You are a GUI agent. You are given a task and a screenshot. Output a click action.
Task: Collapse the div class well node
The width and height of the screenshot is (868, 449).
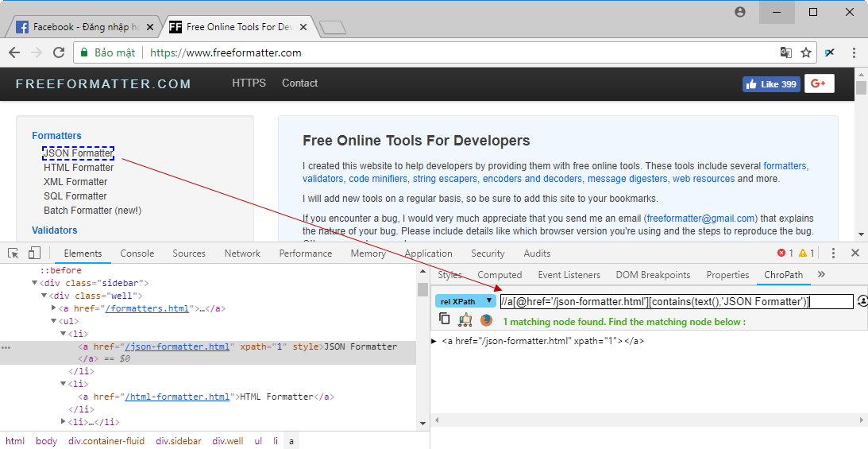[44, 296]
